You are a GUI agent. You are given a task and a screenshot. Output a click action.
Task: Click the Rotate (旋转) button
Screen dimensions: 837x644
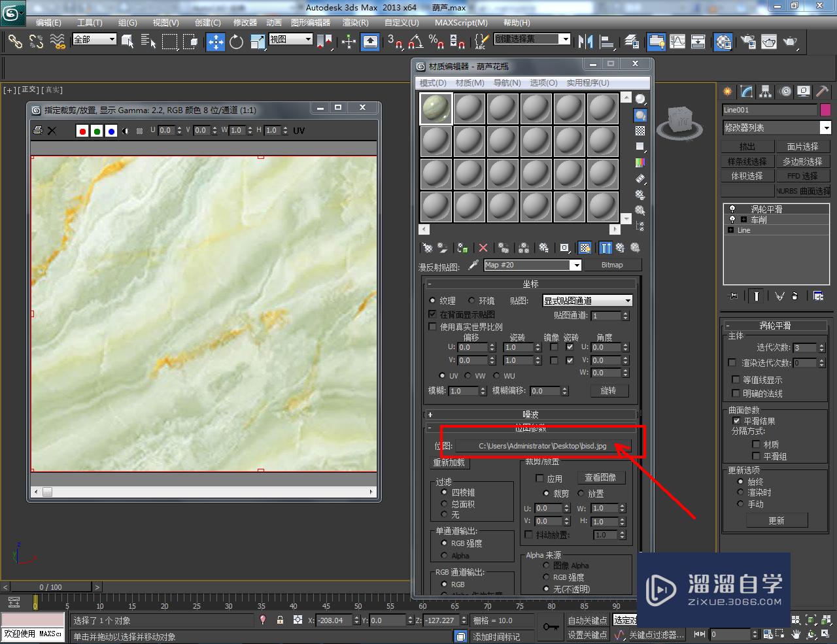608,390
